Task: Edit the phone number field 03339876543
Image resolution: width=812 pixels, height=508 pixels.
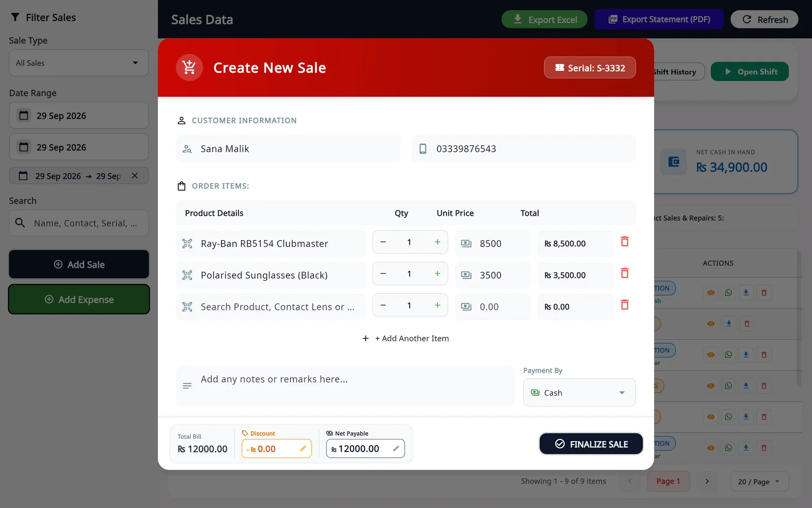Action: (524, 149)
